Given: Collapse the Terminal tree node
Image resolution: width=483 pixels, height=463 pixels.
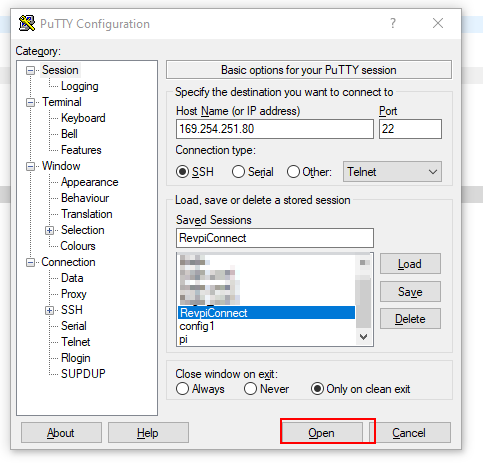Looking at the screenshot, I should tap(30, 102).
